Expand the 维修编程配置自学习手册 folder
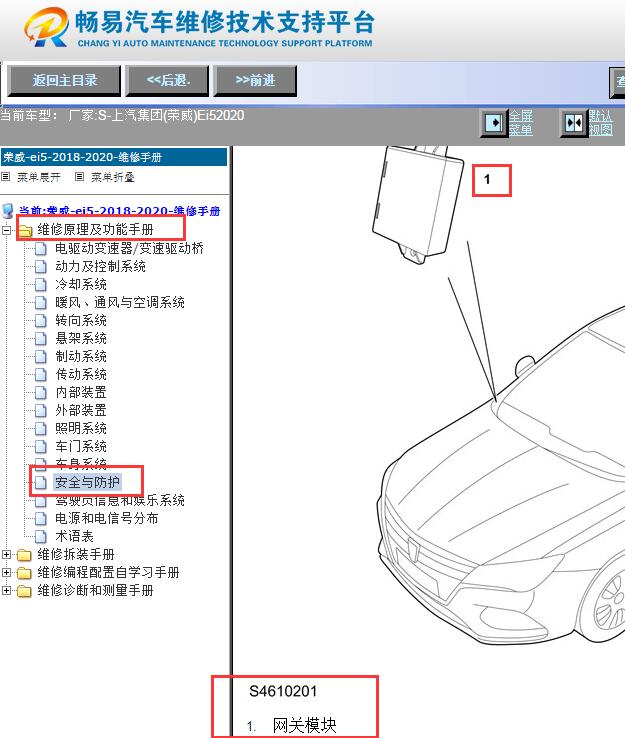625x738 pixels. [x=6, y=572]
